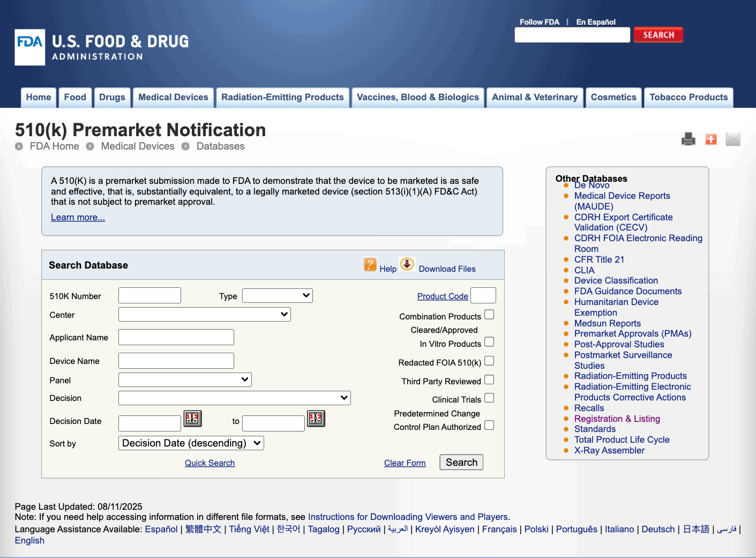Enable the Combination Products checkbox
The width and height of the screenshot is (756, 558).
(x=489, y=315)
